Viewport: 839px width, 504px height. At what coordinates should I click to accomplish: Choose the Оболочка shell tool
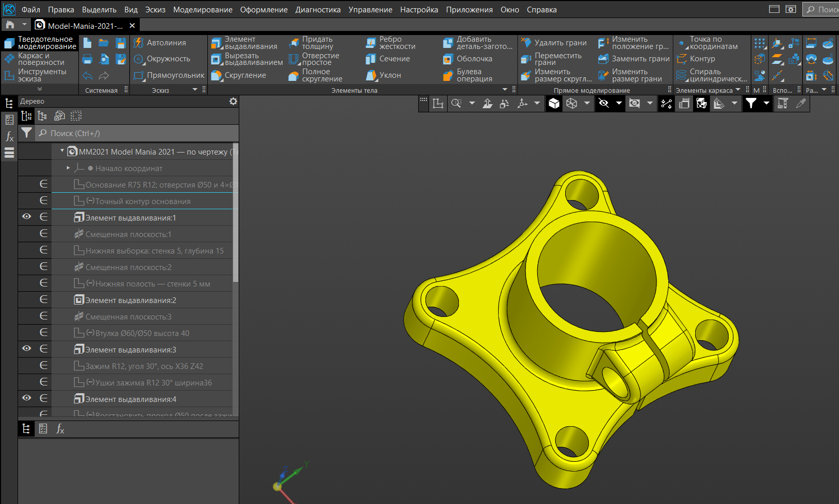[x=468, y=59]
